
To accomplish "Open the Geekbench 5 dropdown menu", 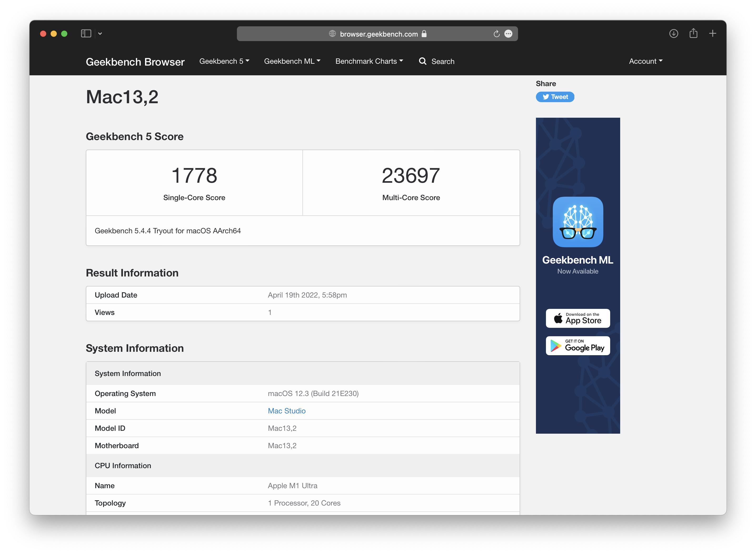I will click(x=224, y=61).
